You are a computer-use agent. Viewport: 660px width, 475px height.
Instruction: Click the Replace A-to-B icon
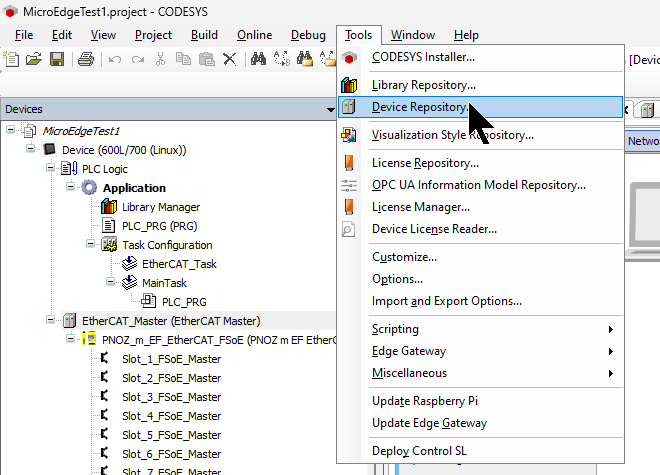pyautogui.click(x=282, y=58)
